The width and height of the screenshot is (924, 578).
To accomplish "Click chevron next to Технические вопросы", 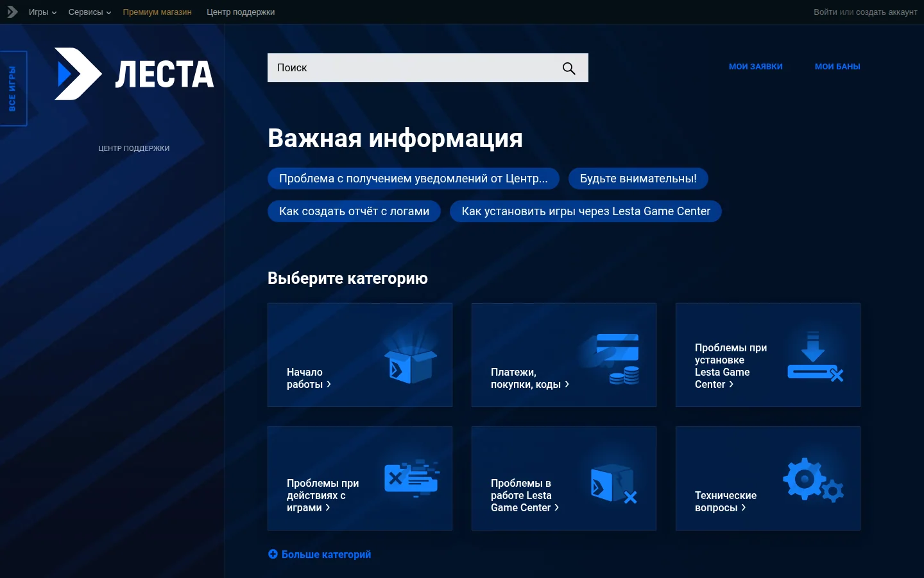I will point(744,507).
